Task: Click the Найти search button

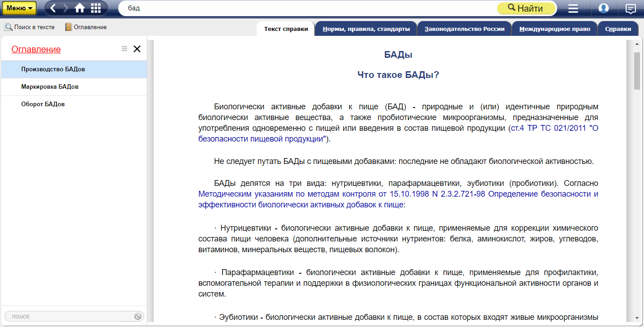Action: [x=526, y=8]
